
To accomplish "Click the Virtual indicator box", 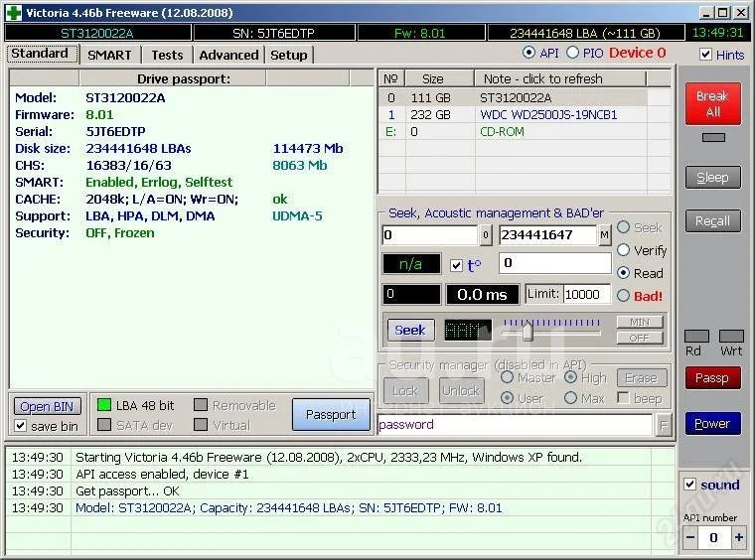I will point(201,425).
